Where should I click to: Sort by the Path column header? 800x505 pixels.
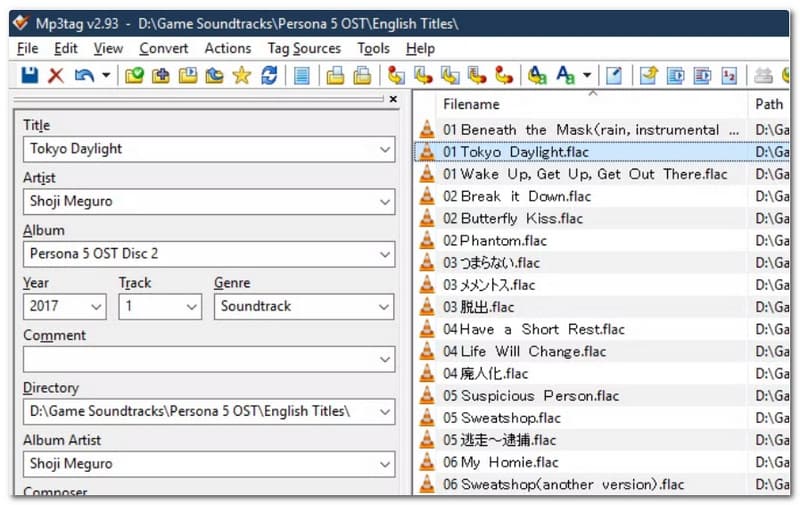pyautogui.click(x=769, y=104)
